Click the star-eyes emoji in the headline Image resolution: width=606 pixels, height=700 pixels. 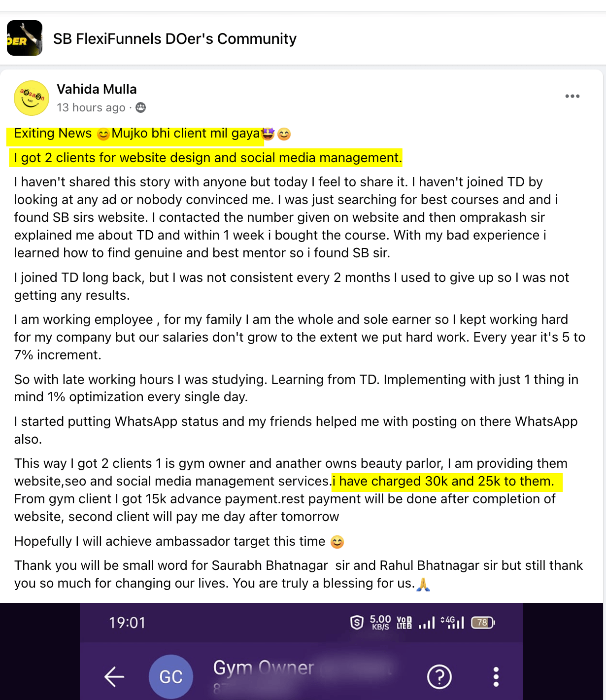[x=268, y=134]
